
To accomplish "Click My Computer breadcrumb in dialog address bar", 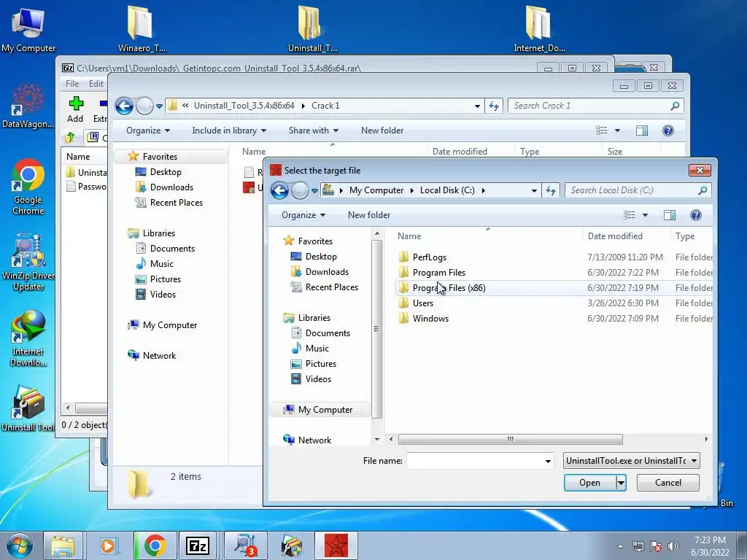I will coord(376,190).
